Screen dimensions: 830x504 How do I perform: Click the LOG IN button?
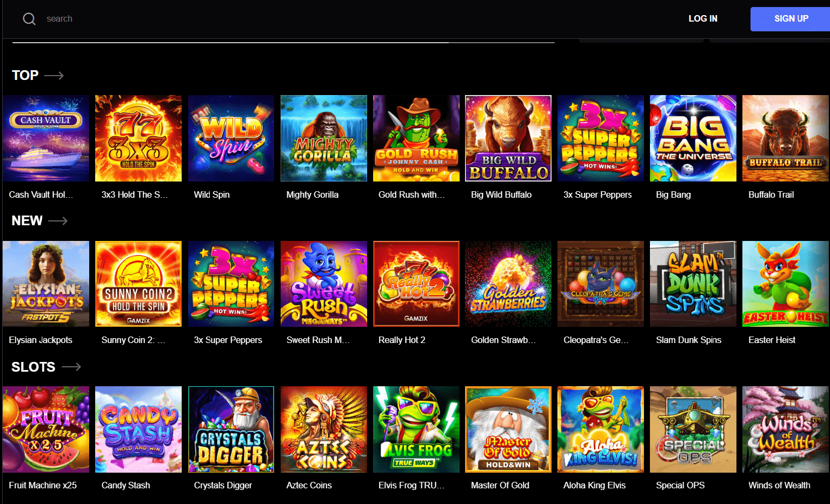click(703, 19)
